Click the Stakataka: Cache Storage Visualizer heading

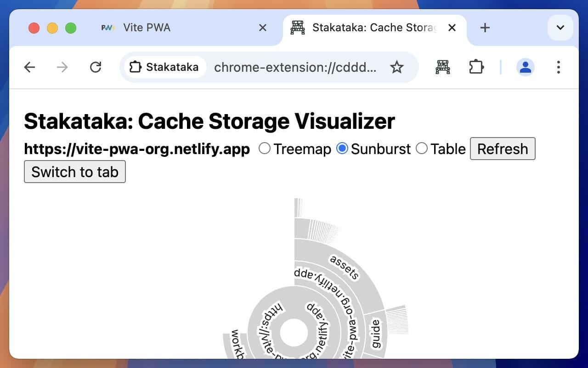(x=209, y=121)
